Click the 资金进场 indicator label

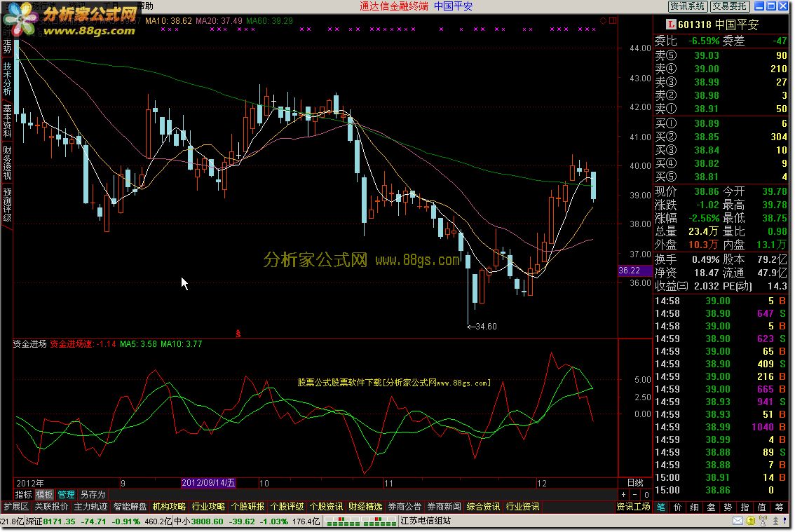tap(30, 344)
